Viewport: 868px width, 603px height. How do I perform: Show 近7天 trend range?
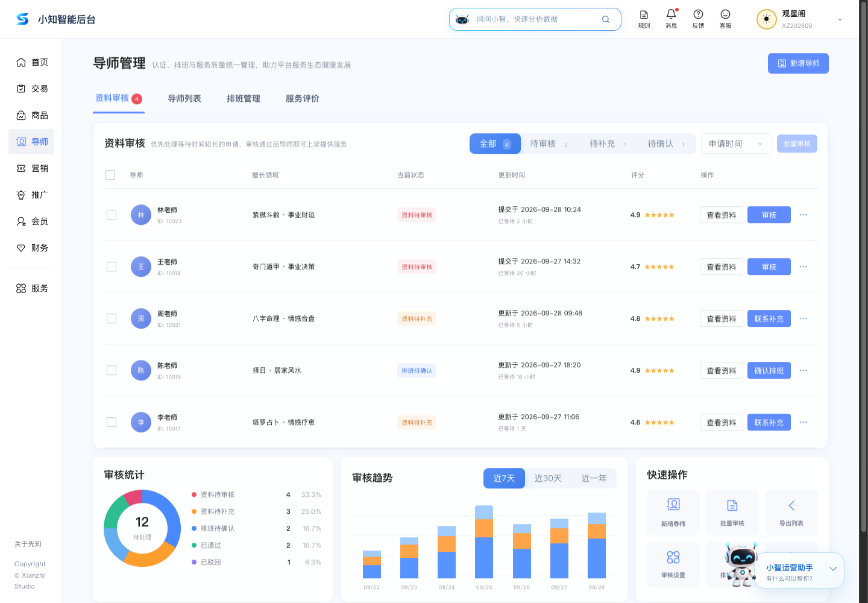click(x=504, y=478)
